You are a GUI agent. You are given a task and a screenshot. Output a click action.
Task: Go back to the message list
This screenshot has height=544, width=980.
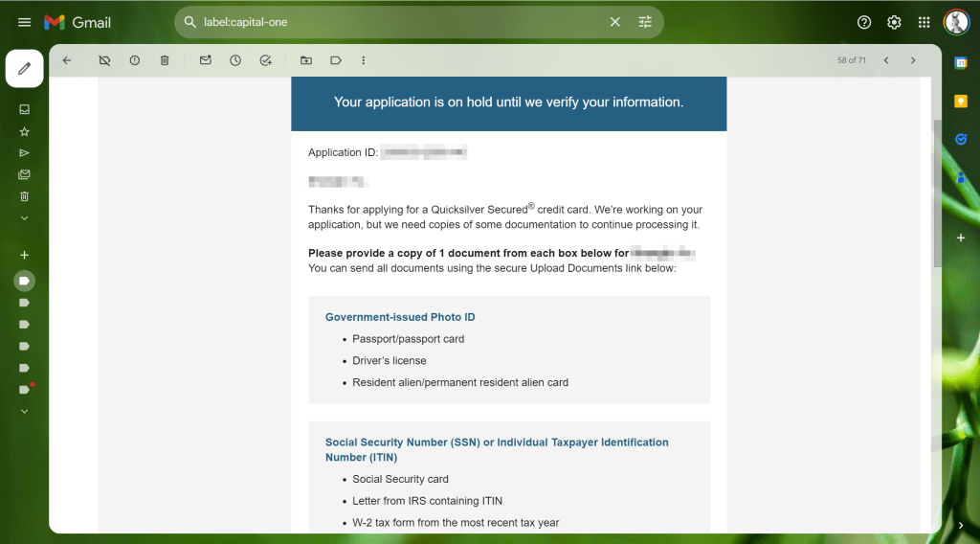67,60
